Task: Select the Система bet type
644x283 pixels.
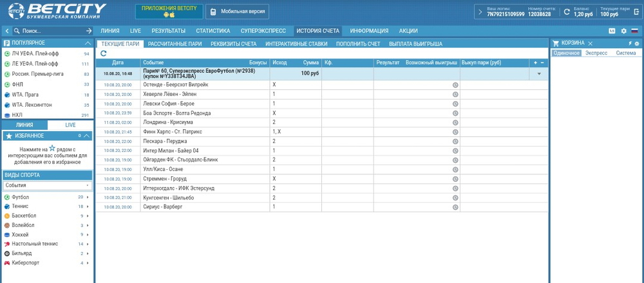Action: [625, 53]
